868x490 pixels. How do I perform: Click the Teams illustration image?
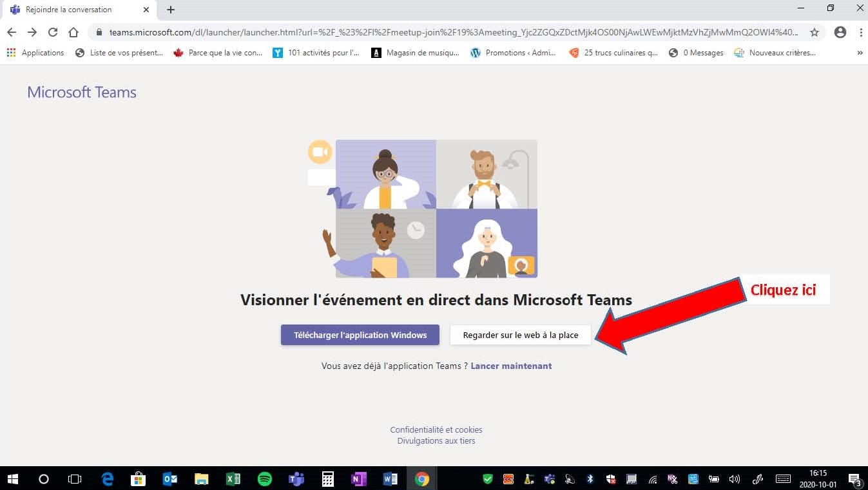(x=423, y=209)
